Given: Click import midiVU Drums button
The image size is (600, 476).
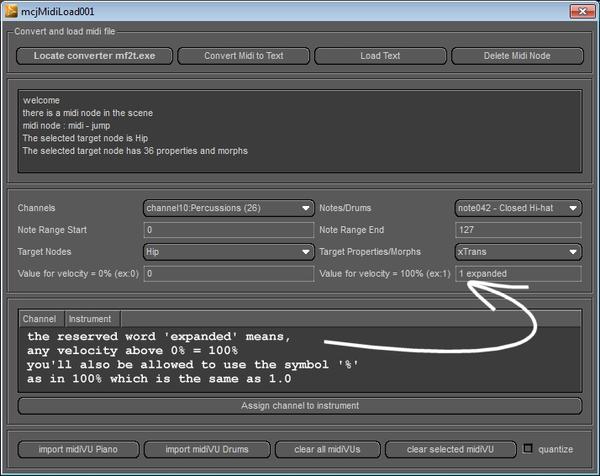Looking at the screenshot, I should [207, 449].
